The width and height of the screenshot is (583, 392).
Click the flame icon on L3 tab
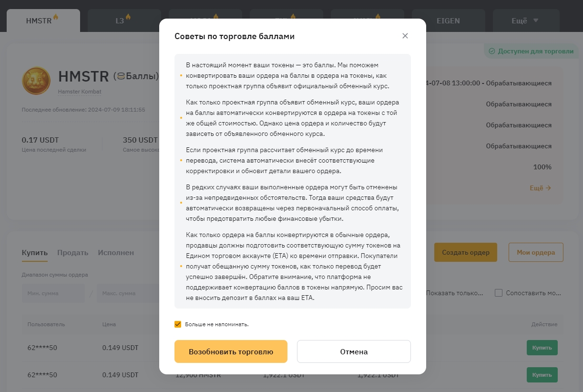tap(128, 17)
